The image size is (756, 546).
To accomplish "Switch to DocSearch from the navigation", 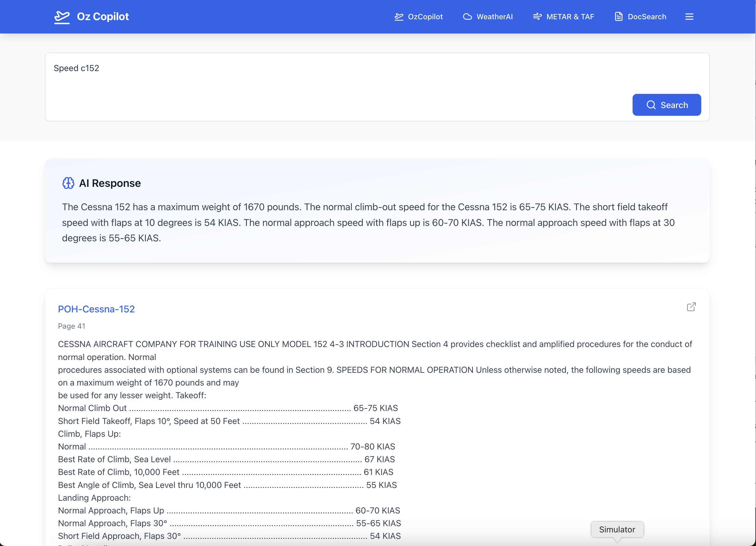I will (x=647, y=17).
